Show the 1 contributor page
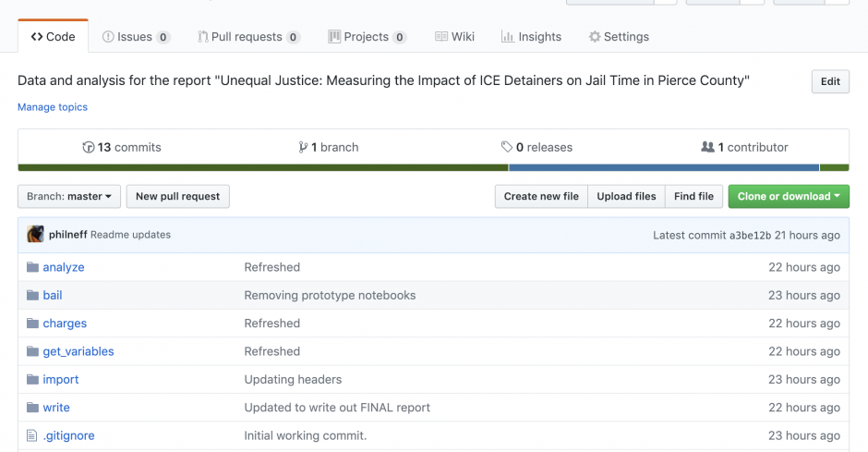 pyautogui.click(x=744, y=147)
